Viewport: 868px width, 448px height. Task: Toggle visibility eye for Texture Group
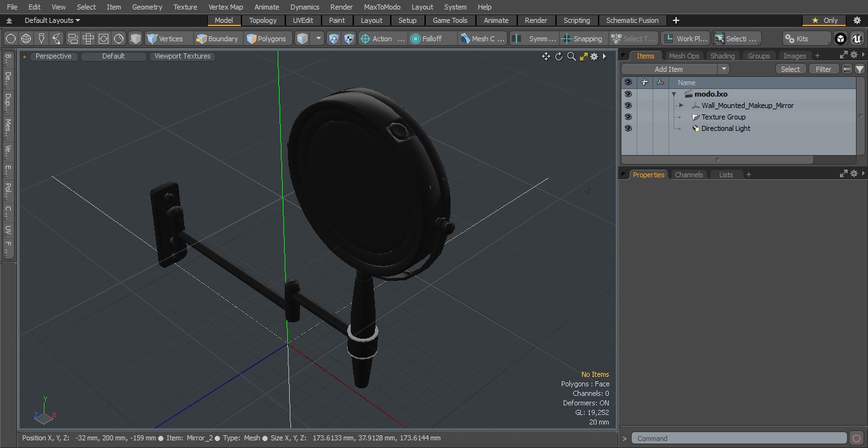click(628, 117)
